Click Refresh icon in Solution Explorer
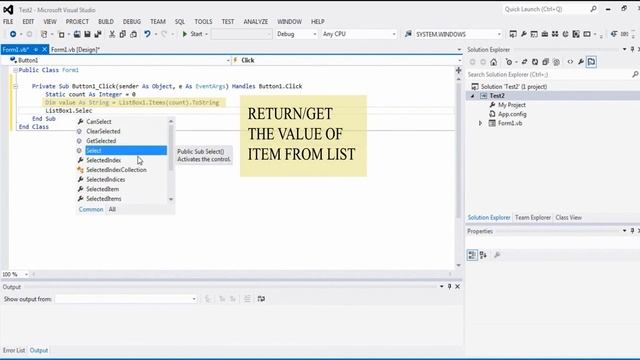The width and height of the screenshot is (640, 360). [x=535, y=62]
